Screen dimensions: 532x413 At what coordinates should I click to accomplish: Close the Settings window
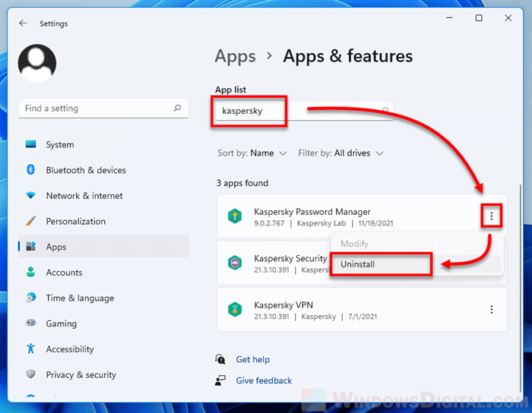[508, 18]
